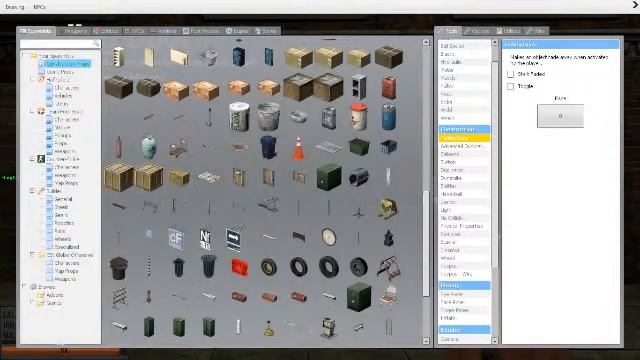Toggle the Browse tree node expander
The image size is (640, 360).
point(24,287)
